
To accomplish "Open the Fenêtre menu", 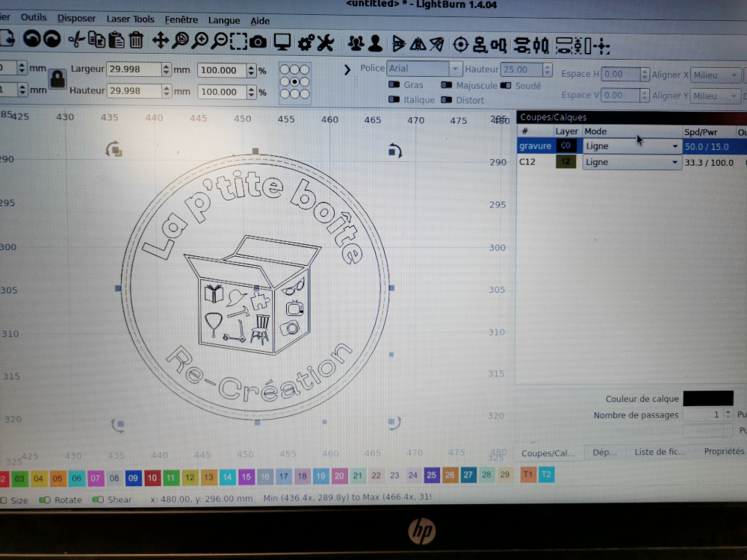I will (x=182, y=21).
